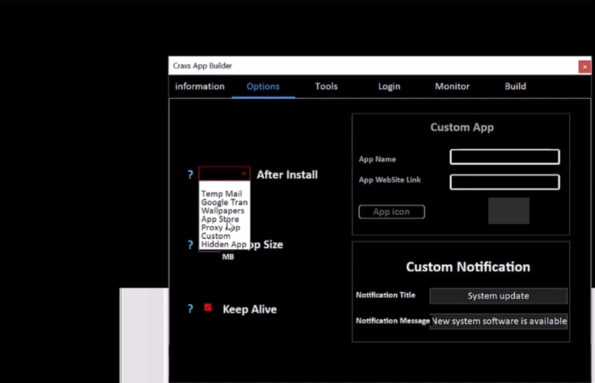Click the App icon button

[392, 212]
